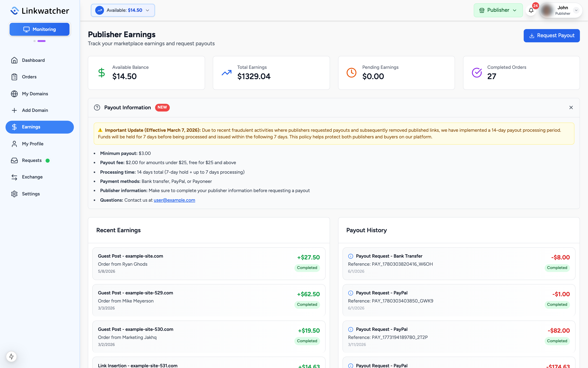Click the warning triangle in the update notice
Image resolution: width=588 pixels, height=368 pixels.
100,130
